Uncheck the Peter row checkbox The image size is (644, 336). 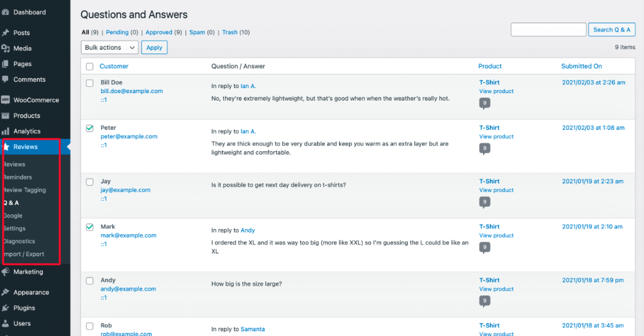tap(89, 128)
